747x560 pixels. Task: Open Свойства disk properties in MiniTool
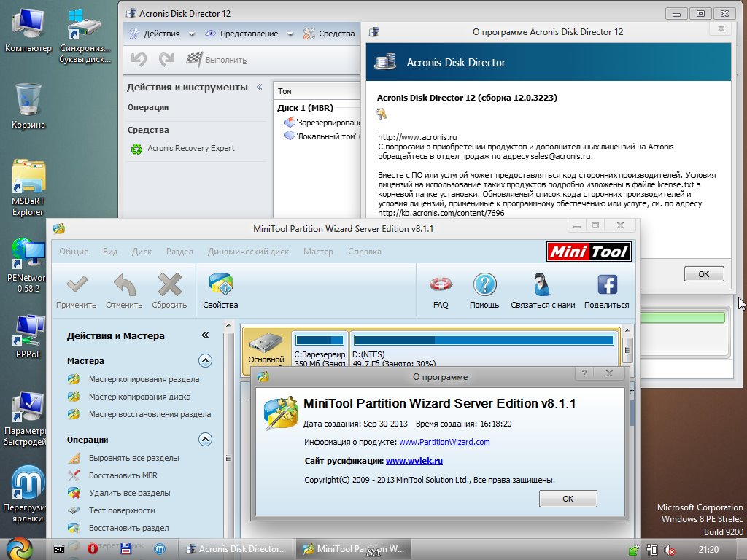click(x=220, y=292)
